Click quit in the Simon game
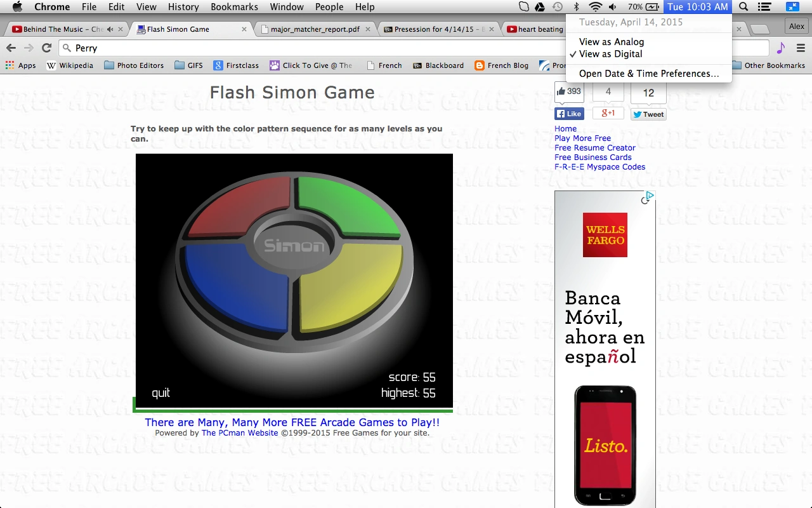This screenshot has width=812, height=508. 160,393
